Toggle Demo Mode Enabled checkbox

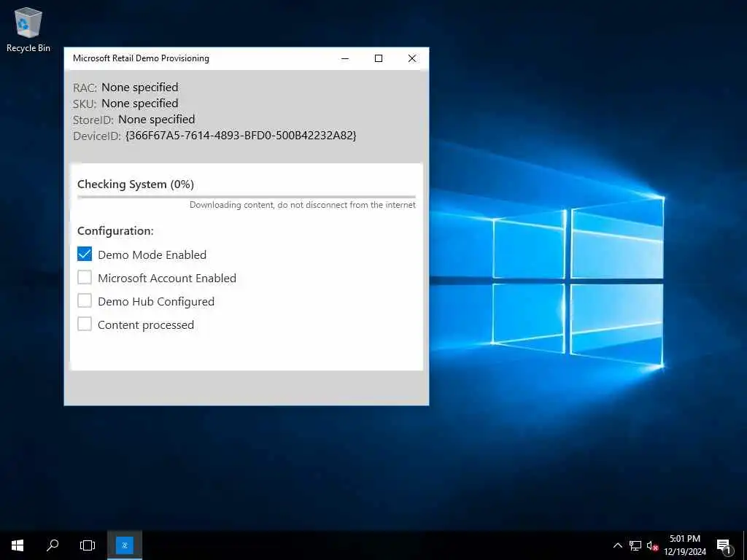(85, 254)
